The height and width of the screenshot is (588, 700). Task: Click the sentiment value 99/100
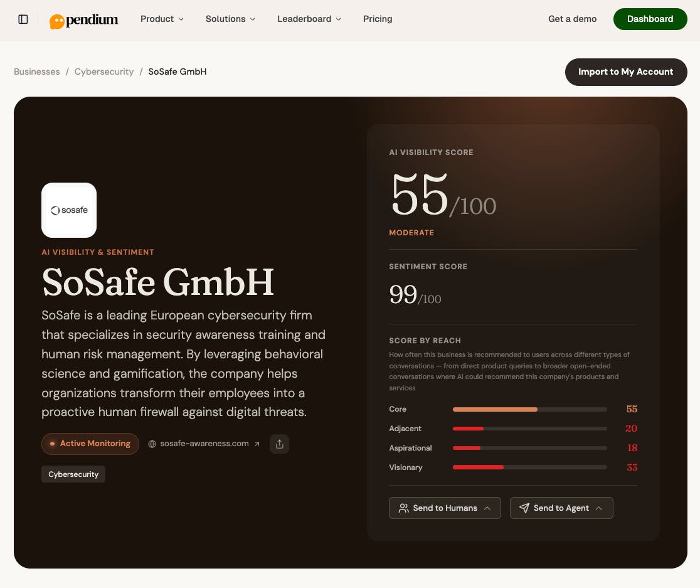[415, 295]
